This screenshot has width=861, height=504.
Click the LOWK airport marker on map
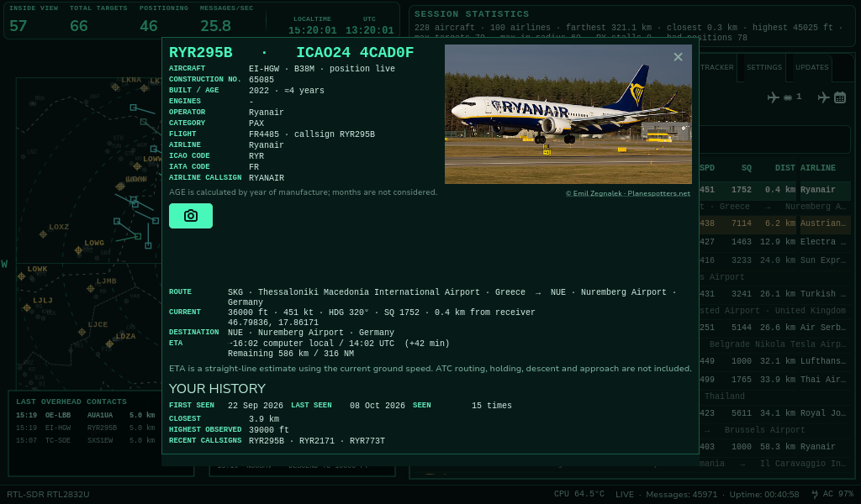[x=21, y=276]
